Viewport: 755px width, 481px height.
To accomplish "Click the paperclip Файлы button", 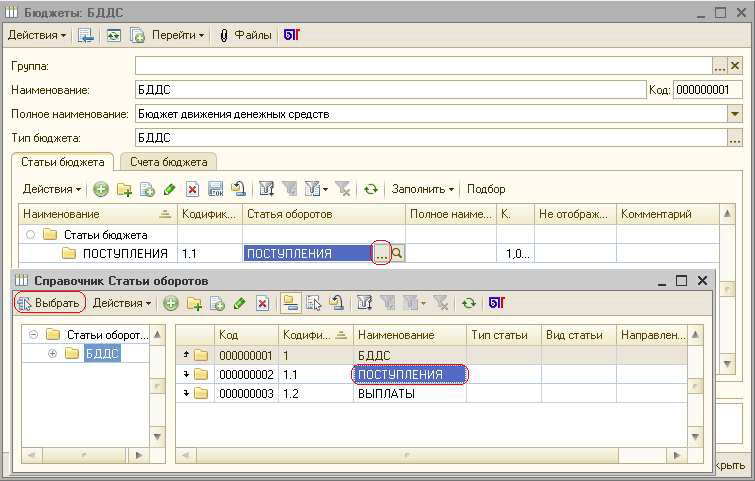I will click(x=245, y=35).
